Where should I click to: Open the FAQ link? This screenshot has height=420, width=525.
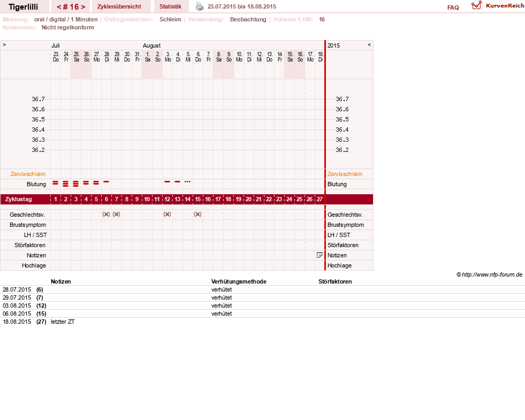click(453, 7)
